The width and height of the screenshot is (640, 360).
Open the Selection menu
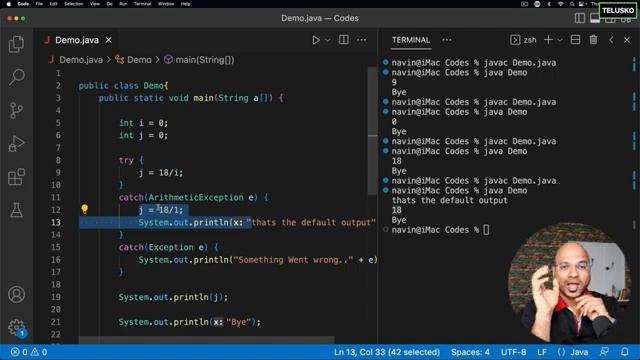(74, 4)
